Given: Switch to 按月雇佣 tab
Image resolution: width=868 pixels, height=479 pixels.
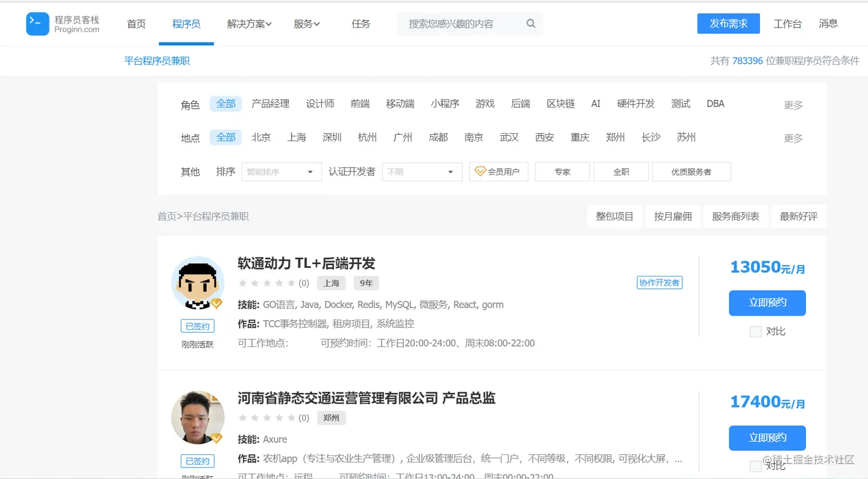Looking at the screenshot, I should pos(673,216).
